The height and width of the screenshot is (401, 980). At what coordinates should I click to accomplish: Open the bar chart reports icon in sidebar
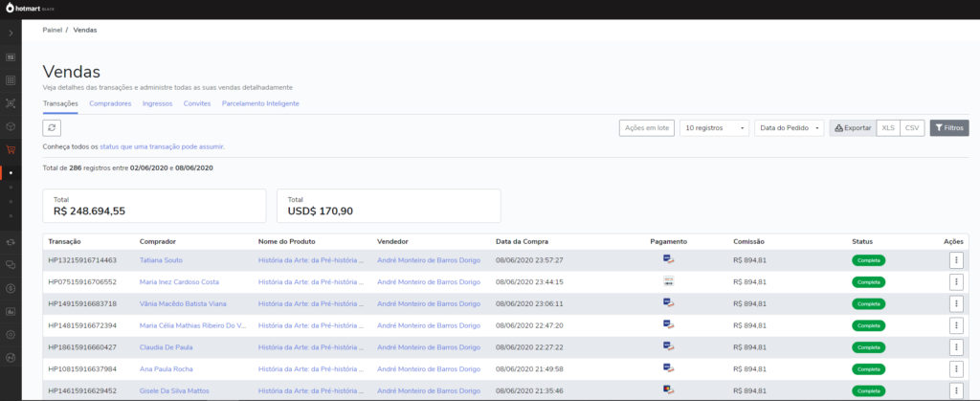[x=11, y=311]
